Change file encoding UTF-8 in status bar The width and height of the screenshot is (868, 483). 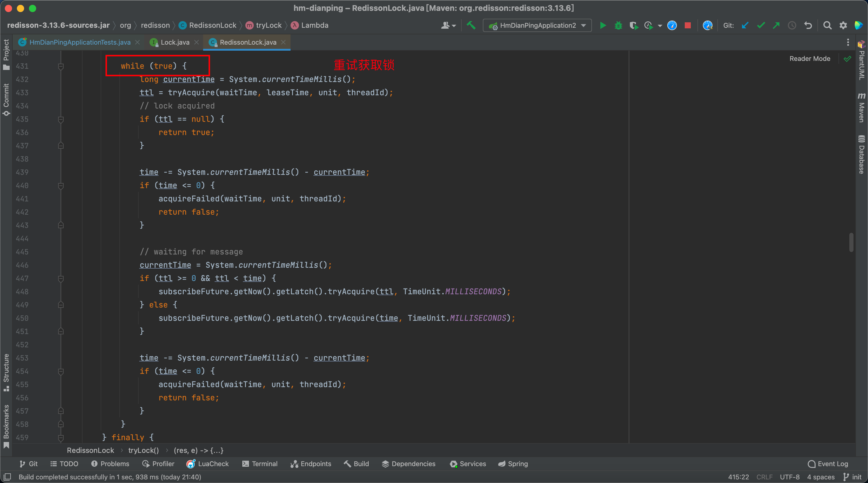click(790, 477)
